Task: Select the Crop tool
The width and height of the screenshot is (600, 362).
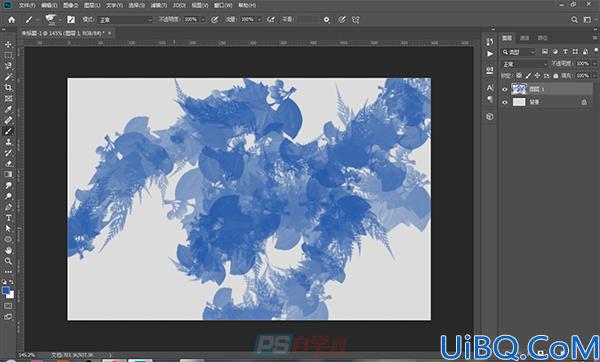Action: click(8, 88)
